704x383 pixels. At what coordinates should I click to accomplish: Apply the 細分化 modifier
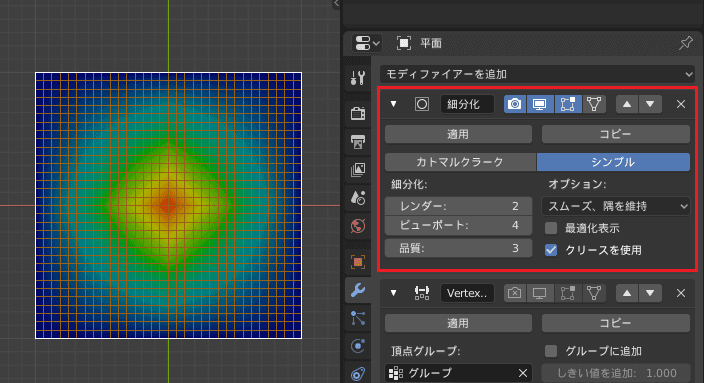coord(458,134)
